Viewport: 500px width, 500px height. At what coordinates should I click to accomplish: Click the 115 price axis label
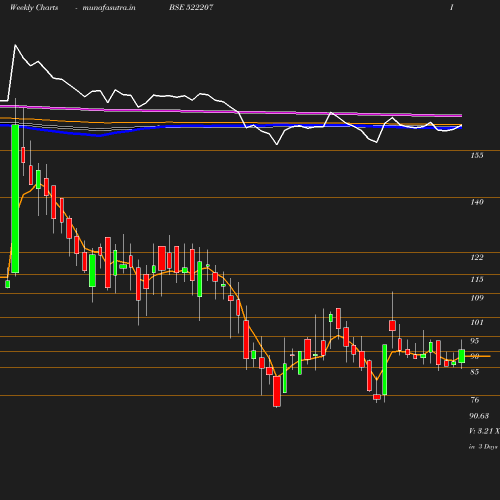[477, 279]
